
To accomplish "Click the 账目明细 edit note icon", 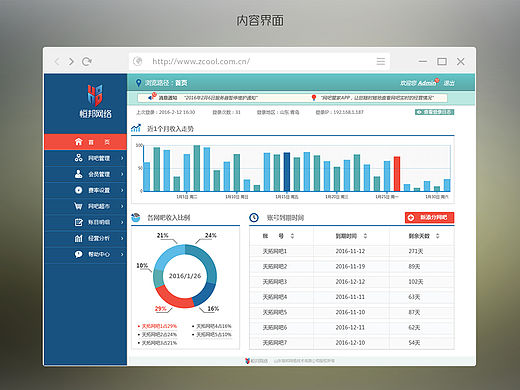I will pyautogui.click(x=78, y=222).
